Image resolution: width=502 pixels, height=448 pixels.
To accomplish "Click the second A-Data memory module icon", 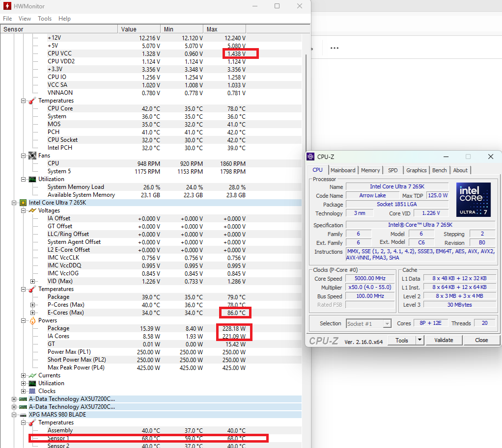I will (23, 407).
